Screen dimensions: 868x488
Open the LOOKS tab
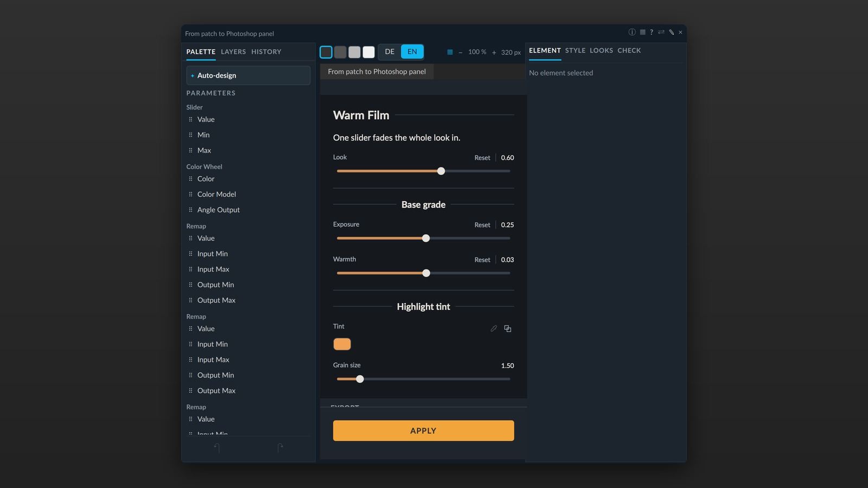coord(601,50)
